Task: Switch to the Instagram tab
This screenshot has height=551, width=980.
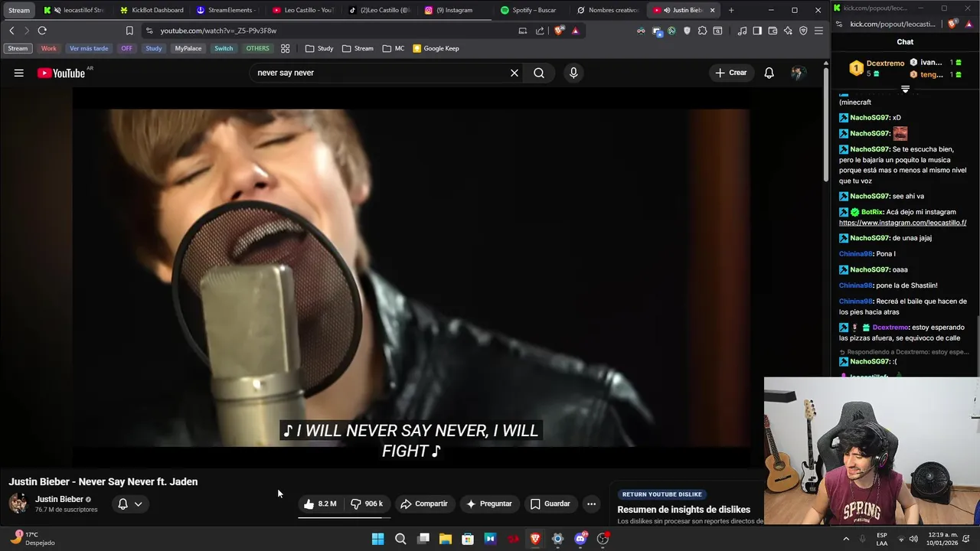Action: (456, 10)
